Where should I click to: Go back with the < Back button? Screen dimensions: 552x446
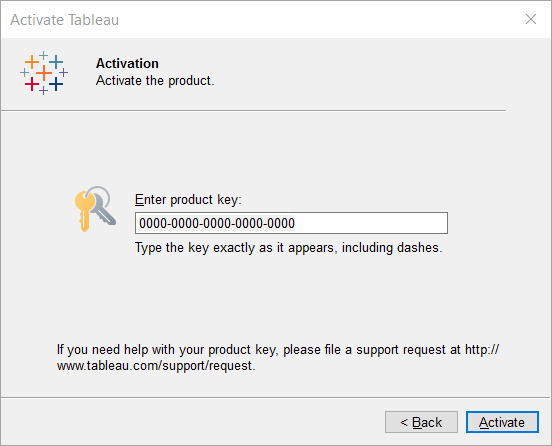tap(421, 422)
